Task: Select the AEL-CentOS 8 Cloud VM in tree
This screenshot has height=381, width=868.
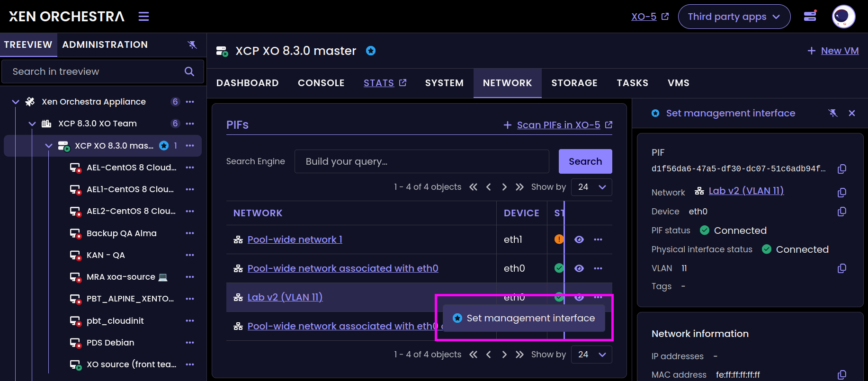Action: click(131, 168)
